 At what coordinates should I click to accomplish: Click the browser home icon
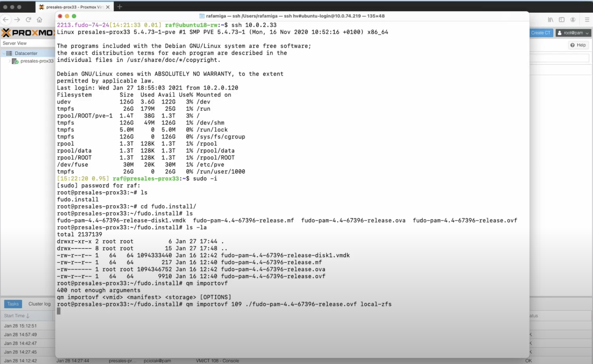click(x=40, y=19)
